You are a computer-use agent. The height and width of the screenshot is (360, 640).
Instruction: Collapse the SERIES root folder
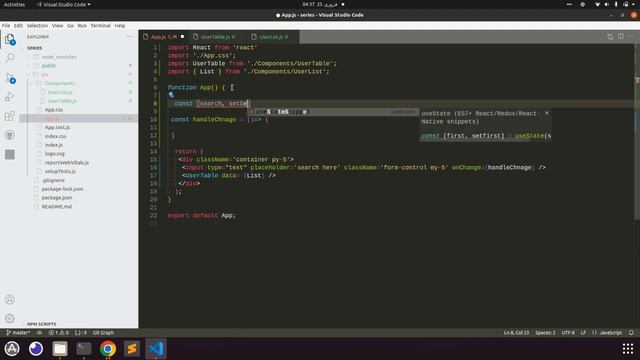pos(35,48)
